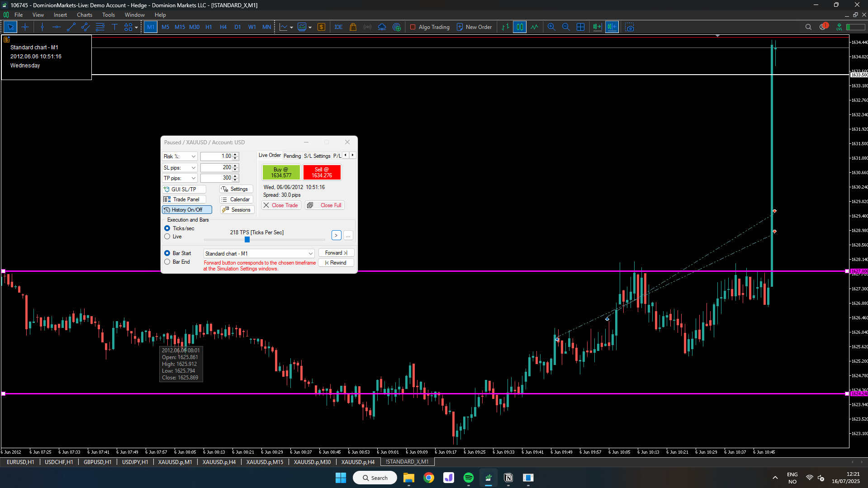The width and height of the screenshot is (868, 488).
Task: Increase the Risk % value with up stepper
Action: (235, 154)
